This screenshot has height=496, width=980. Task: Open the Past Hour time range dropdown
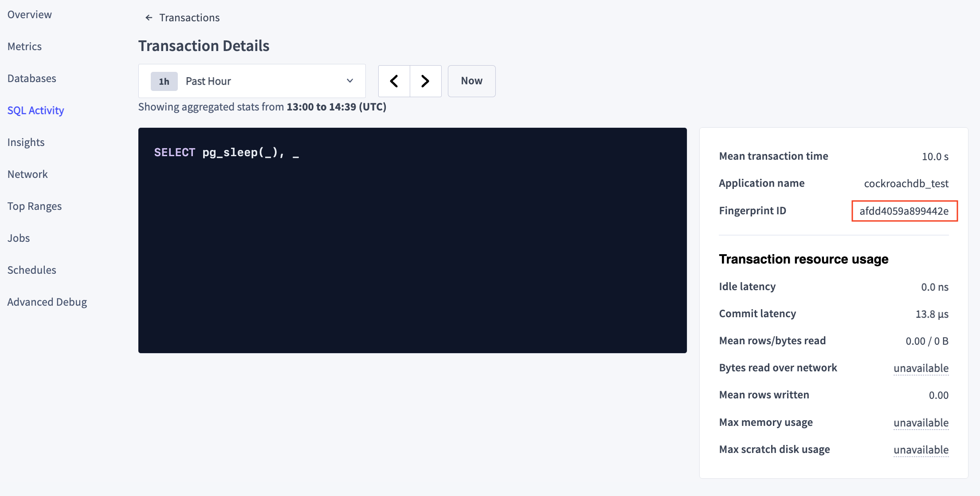[266, 81]
